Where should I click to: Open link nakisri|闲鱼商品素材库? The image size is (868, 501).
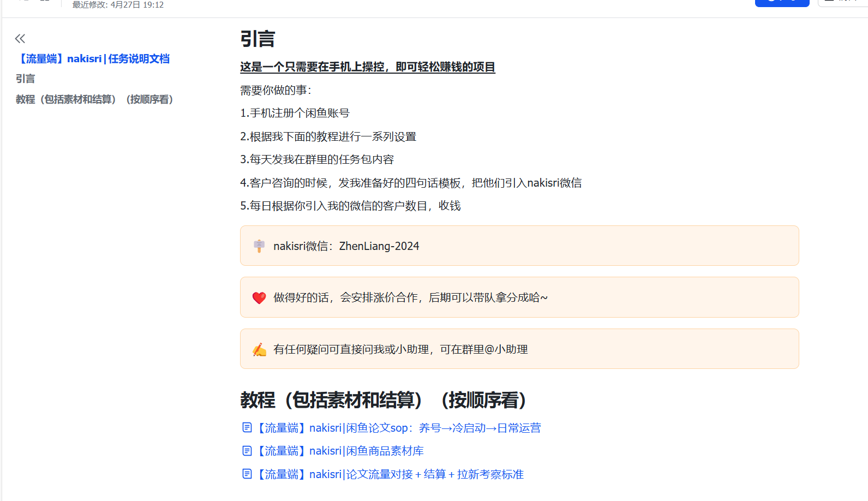339,451
